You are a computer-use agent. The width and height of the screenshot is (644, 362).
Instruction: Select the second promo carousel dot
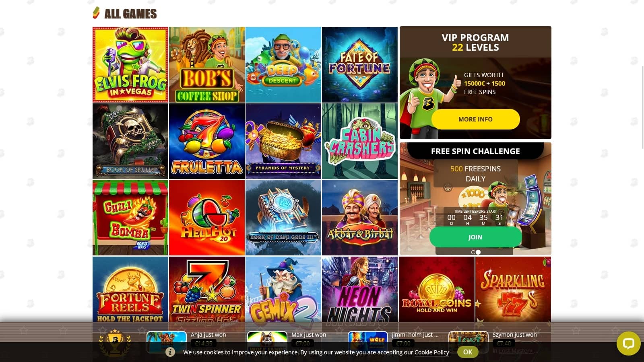point(478,252)
